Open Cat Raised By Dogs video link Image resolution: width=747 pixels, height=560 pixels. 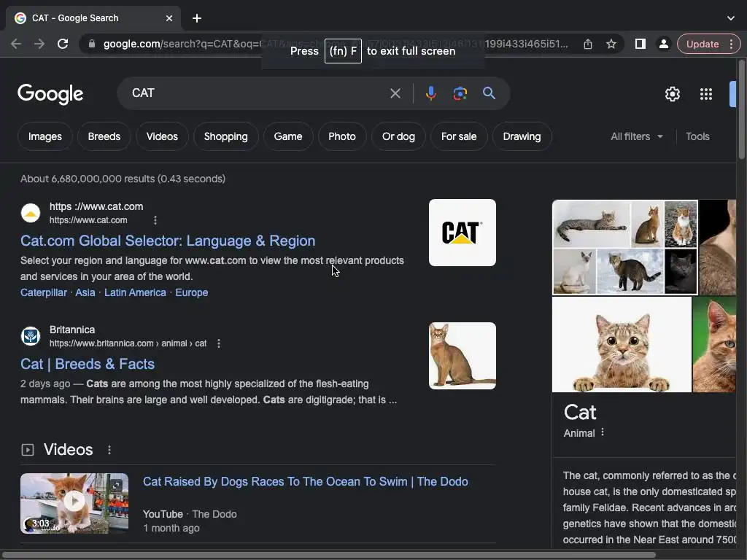pyautogui.click(x=306, y=482)
